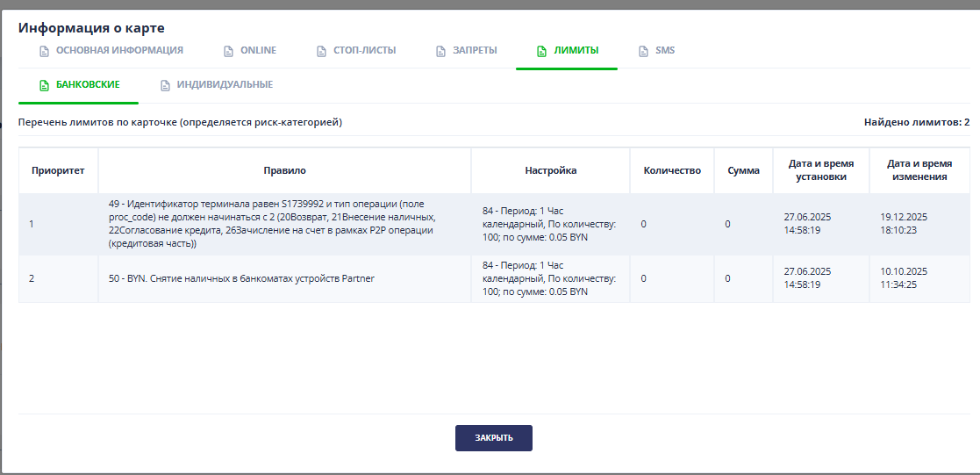This screenshot has width=980, height=475.
Task: Click the document icon next to ONLINE
Action: 229,51
